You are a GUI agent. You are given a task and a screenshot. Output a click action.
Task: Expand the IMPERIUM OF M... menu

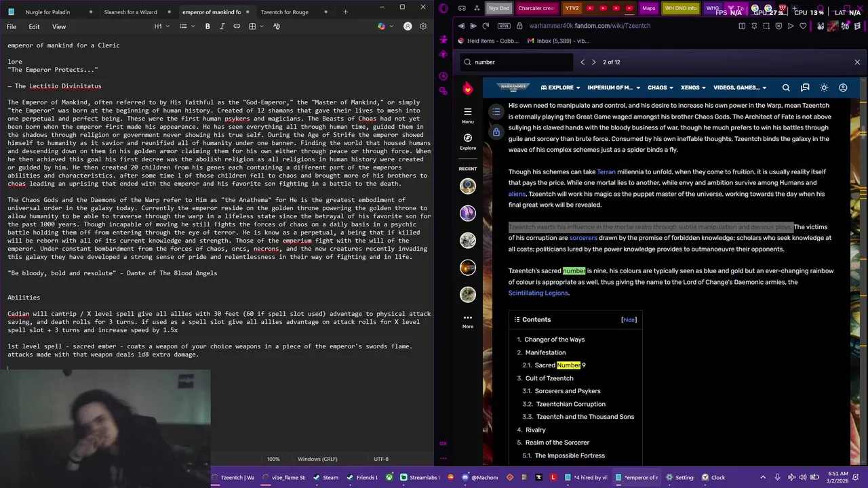point(613,87)
